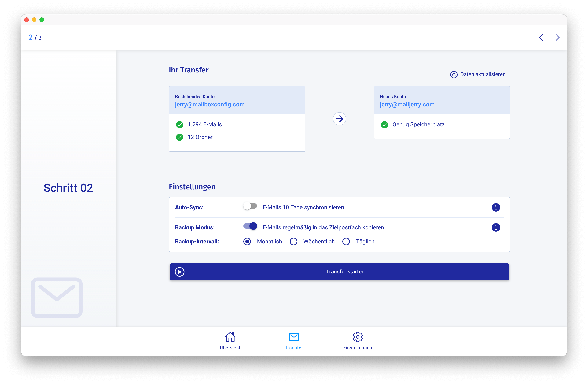Close the window with red button
This screenshot has width=588, height=384.
click(26, 20)
